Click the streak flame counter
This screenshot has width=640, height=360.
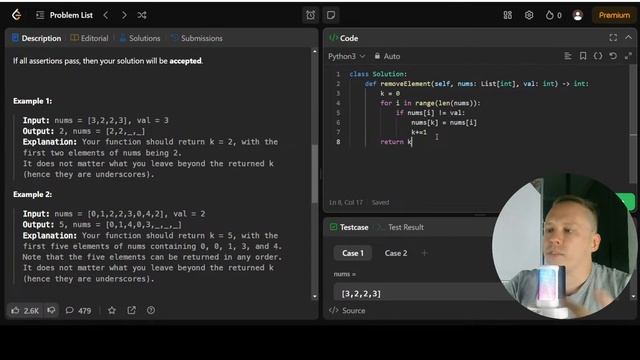553,15
